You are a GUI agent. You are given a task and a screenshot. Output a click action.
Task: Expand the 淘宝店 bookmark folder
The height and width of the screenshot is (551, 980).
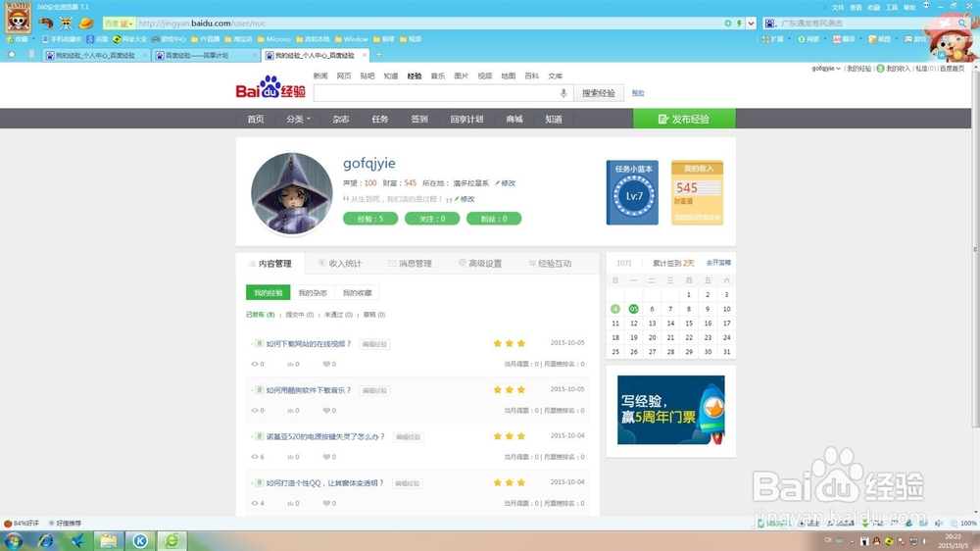pyautogui.click(x=239, y=39)
